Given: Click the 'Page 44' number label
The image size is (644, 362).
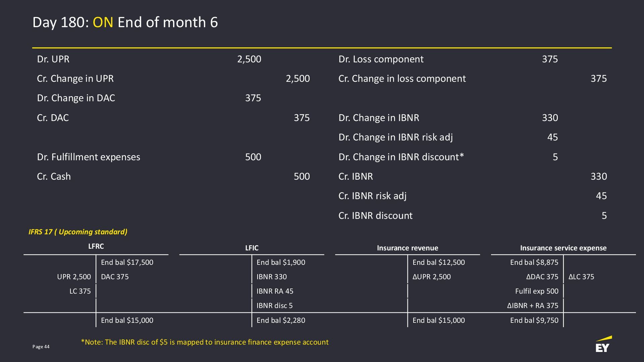Looking at the screenshot, I should point(41,347).
